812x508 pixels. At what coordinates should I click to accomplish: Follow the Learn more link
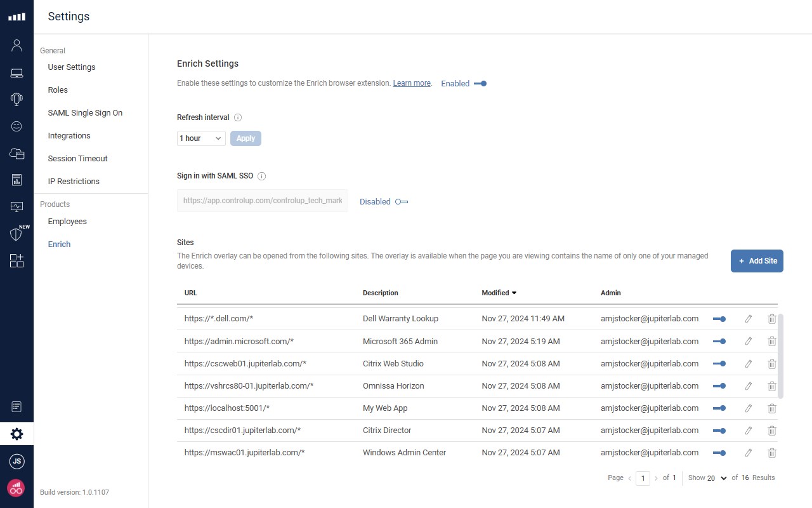(412, 83)
